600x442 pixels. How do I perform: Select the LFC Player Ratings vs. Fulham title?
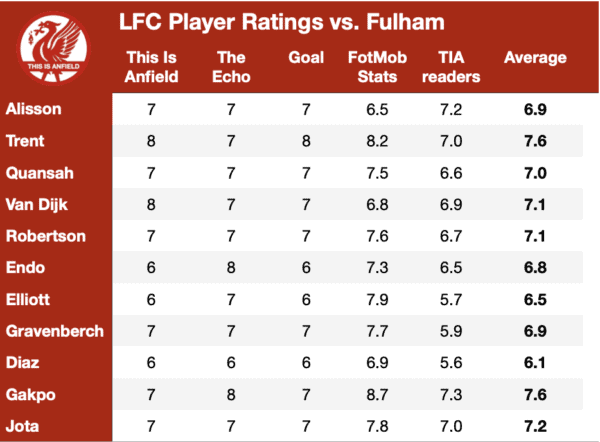pos(282,22)
